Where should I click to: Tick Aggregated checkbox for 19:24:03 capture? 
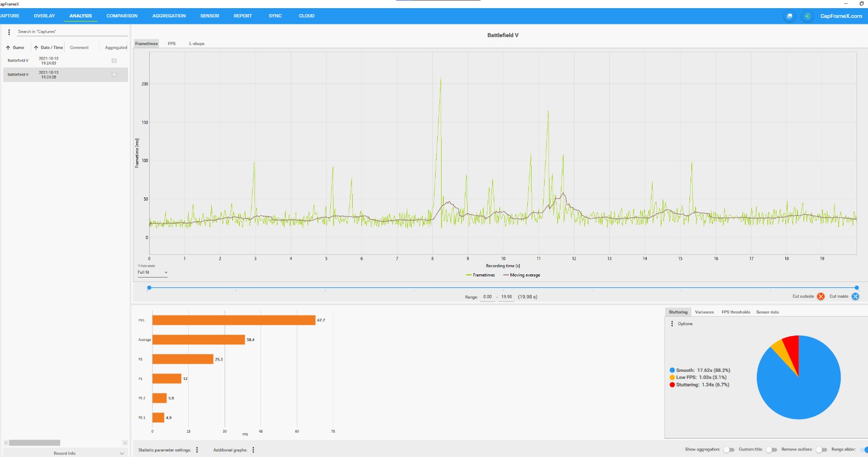[x=114, y=61]
